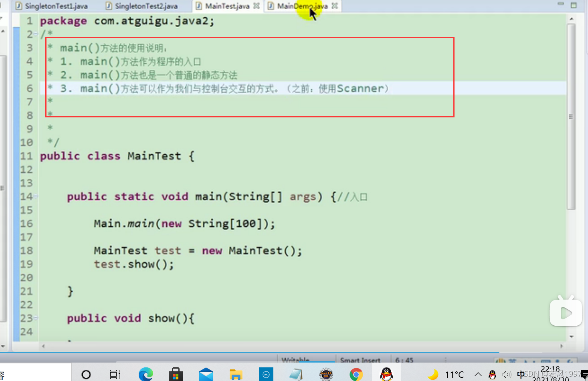Viewport: 588px width, 381px height.
Task: Close the MainDemo.java tab
Action: 335,6
